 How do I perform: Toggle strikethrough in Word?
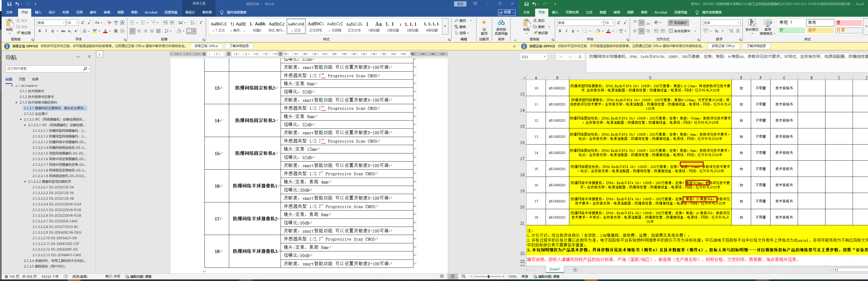63,31
